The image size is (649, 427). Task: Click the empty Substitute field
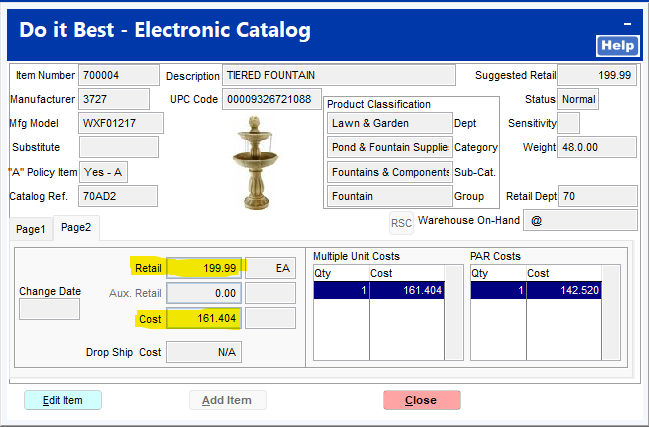click(x=119, y=147)
